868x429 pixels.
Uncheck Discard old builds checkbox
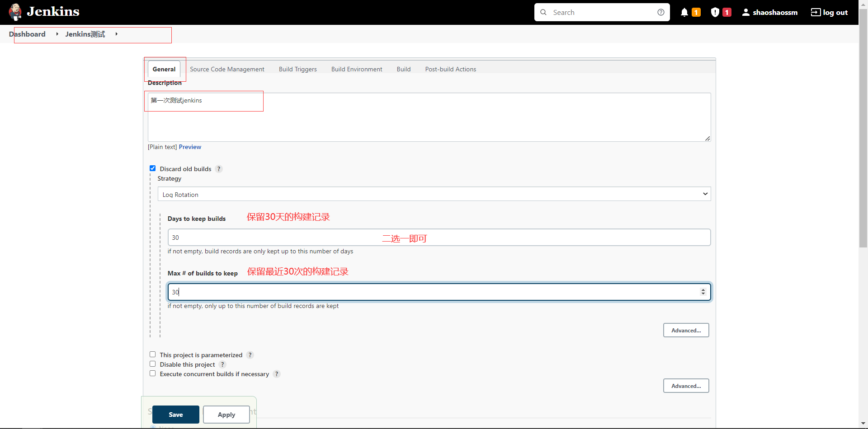pyautogui.click(x=153, y=168)
